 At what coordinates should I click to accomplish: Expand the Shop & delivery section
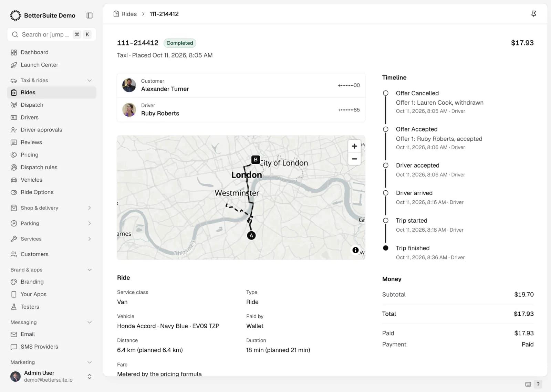coord(90,208)
